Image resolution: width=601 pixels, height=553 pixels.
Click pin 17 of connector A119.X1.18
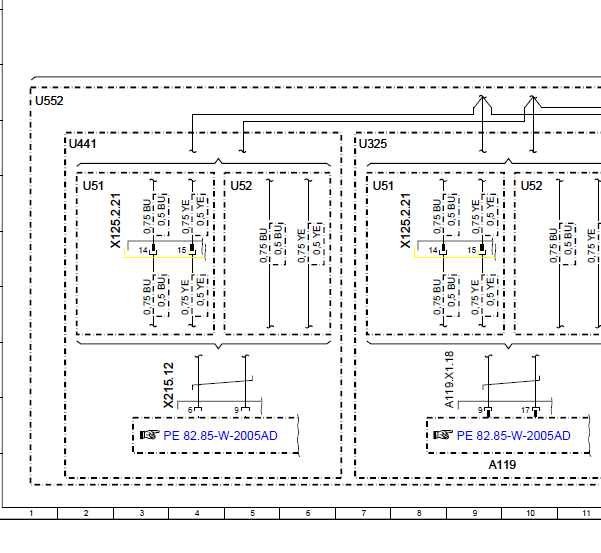pyautogui.click(x=525, y=410)
